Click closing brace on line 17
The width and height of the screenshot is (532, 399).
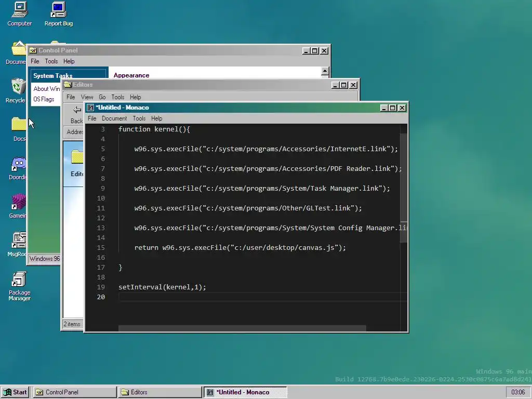point(121,268)
